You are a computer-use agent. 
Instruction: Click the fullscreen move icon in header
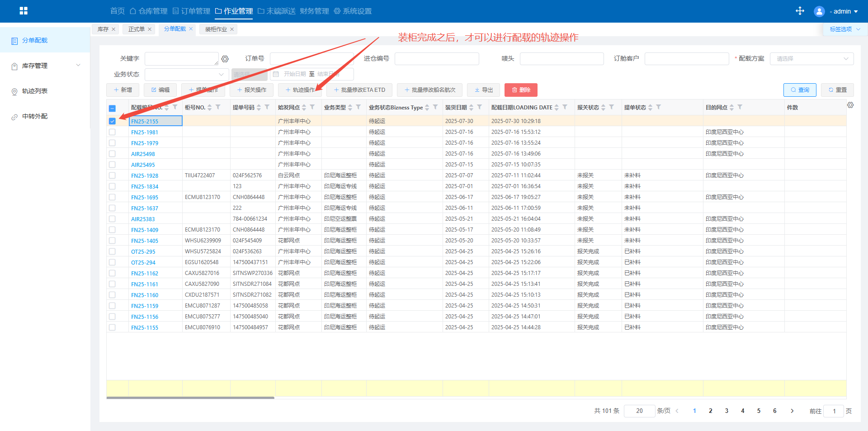(800, 11)
